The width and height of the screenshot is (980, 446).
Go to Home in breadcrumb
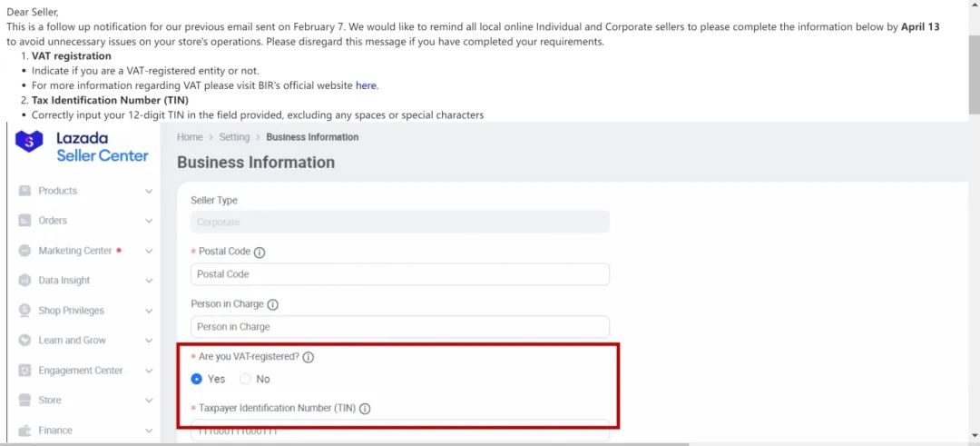click(x=190, y=137)
